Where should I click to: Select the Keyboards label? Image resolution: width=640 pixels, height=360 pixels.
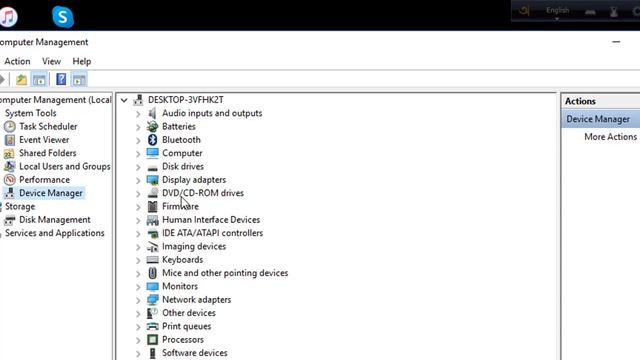pos(182,260)
